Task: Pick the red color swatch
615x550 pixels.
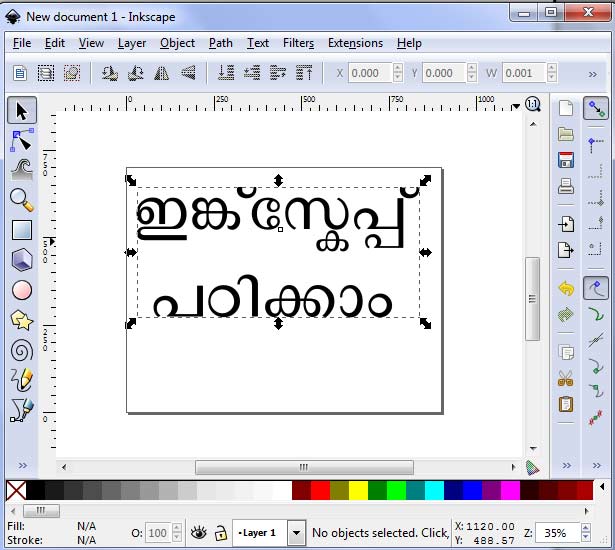Action: tap(320, 490)
